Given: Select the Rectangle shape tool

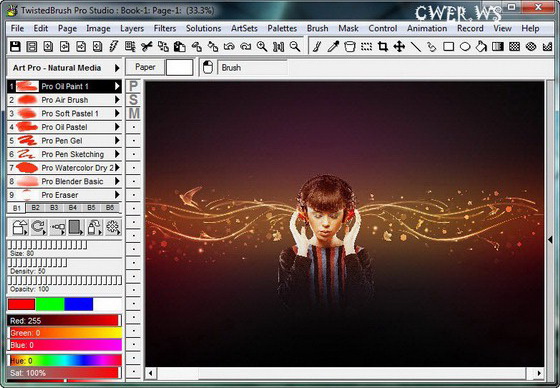Looking at the screenshot, I should tap(448, 46).
